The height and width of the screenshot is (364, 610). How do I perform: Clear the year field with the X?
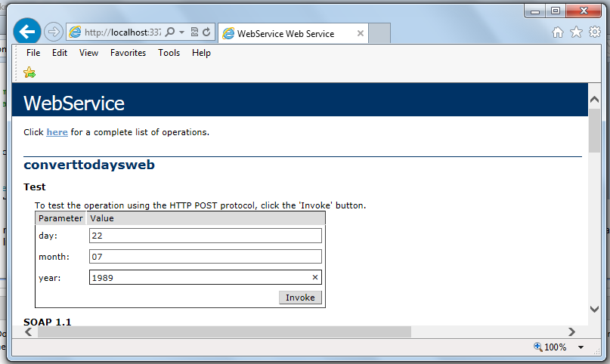[315, 277]
